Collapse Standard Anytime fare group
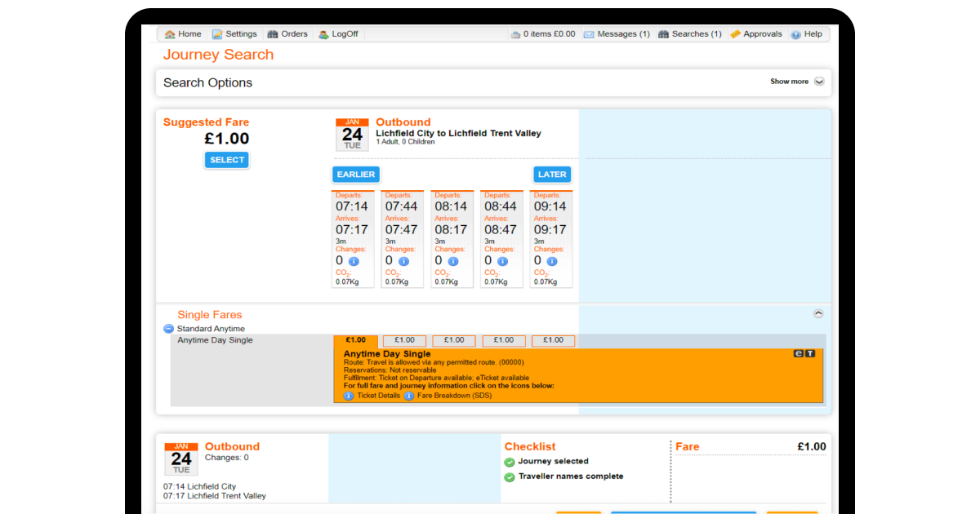 tap(169, 329)
